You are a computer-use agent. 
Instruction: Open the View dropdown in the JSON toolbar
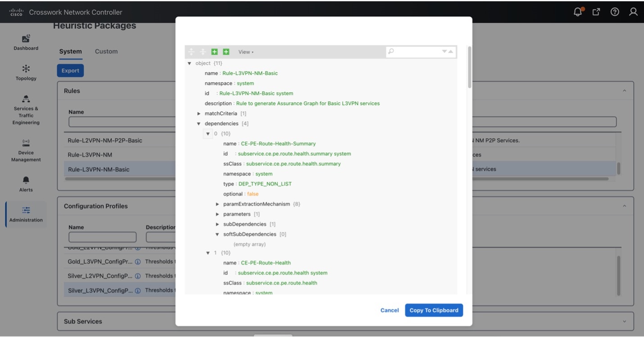click(246, 52)
